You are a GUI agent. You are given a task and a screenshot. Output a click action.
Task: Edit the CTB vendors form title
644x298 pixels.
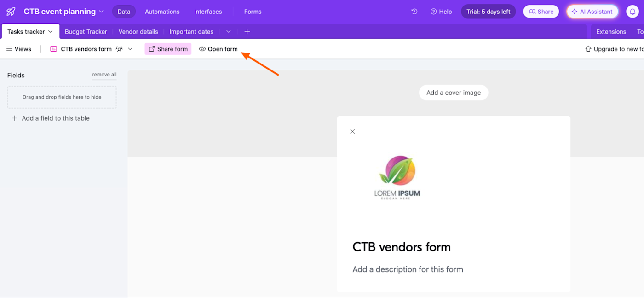[x=402, y=247]
